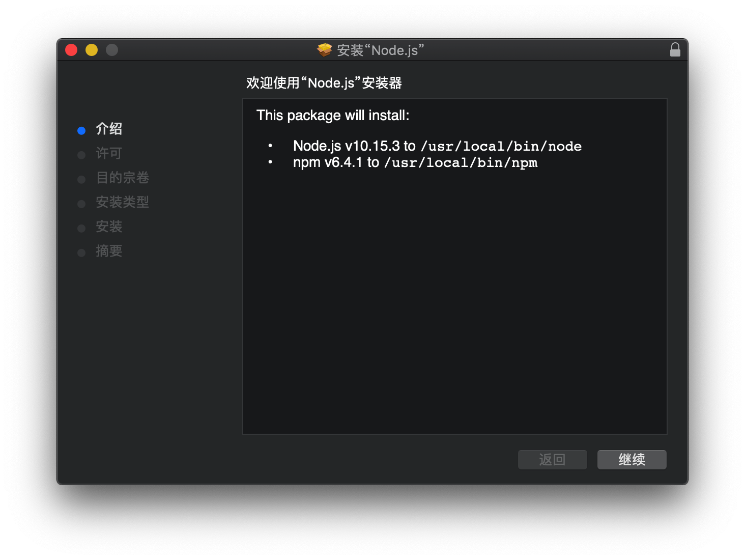Click the blue bullet next to 介绍
745x560 pixels.
tap(81, 131)
